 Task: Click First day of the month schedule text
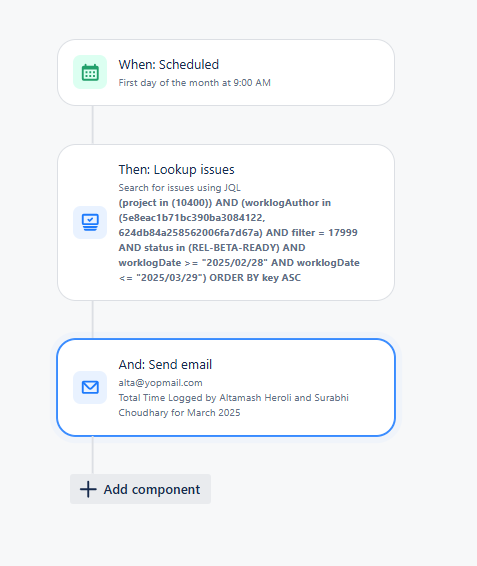click(x=195, y=83)
